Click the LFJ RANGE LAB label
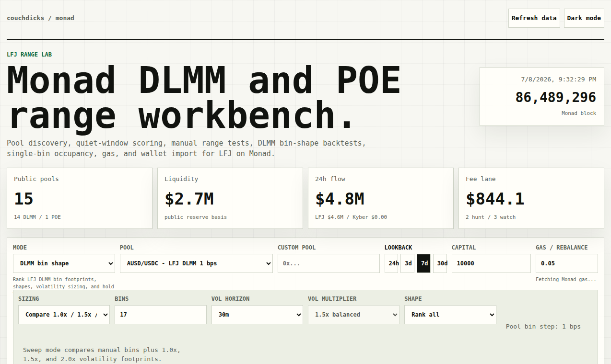 point(29,55)
